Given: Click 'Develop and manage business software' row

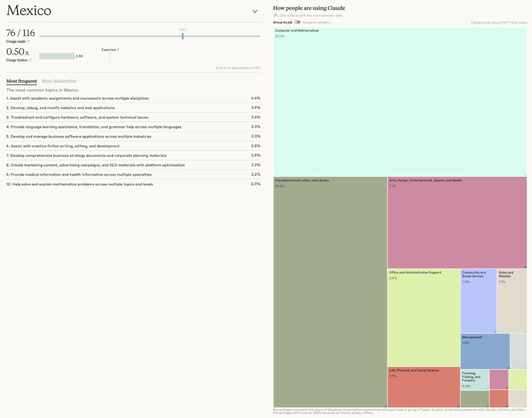Looking at the screenshot, I should (134, 136).
